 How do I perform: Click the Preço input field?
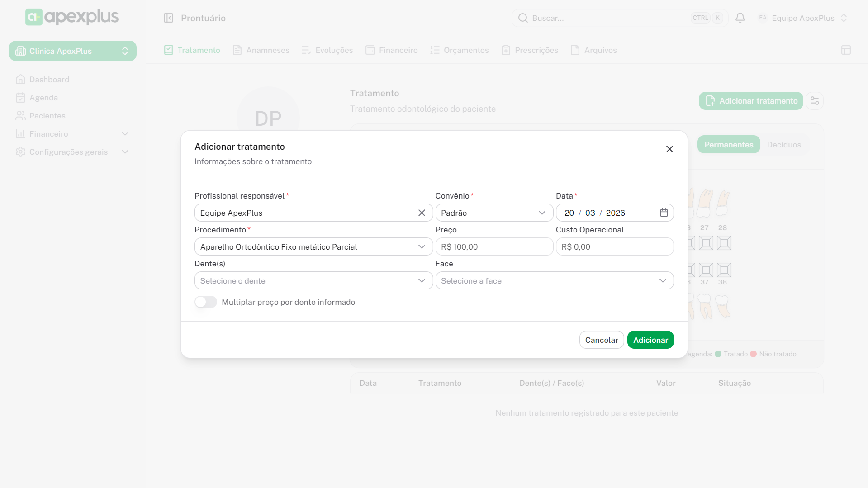click(x=494, y=247)
